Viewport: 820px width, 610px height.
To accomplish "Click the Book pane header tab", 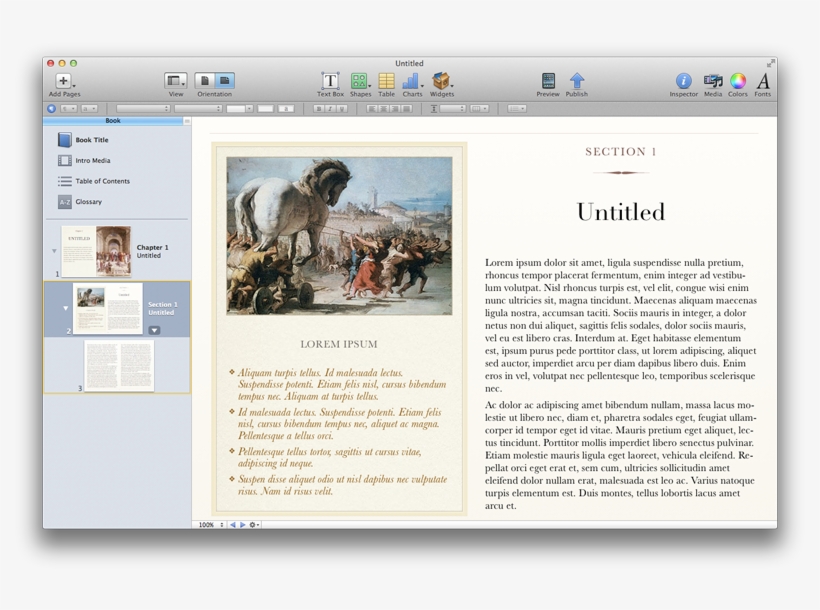I will (x=112, y=119).
